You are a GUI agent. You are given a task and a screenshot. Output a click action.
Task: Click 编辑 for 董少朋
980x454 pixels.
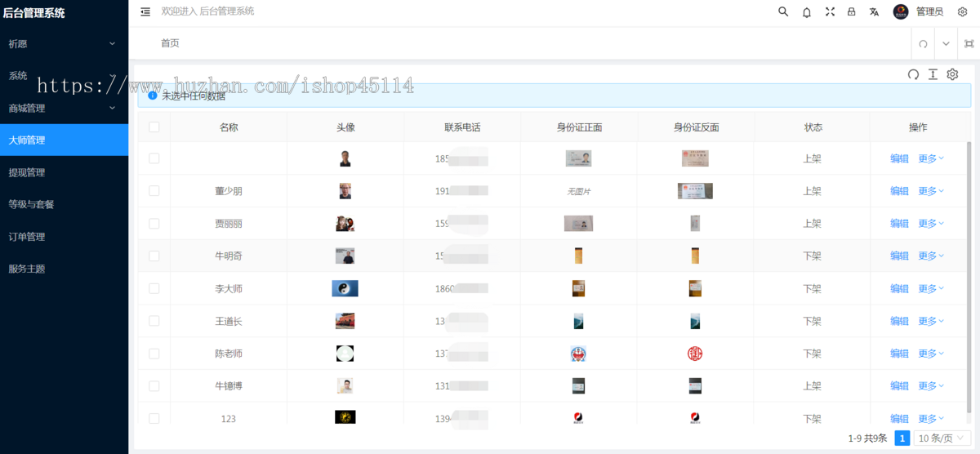click(x=899, y=191)
